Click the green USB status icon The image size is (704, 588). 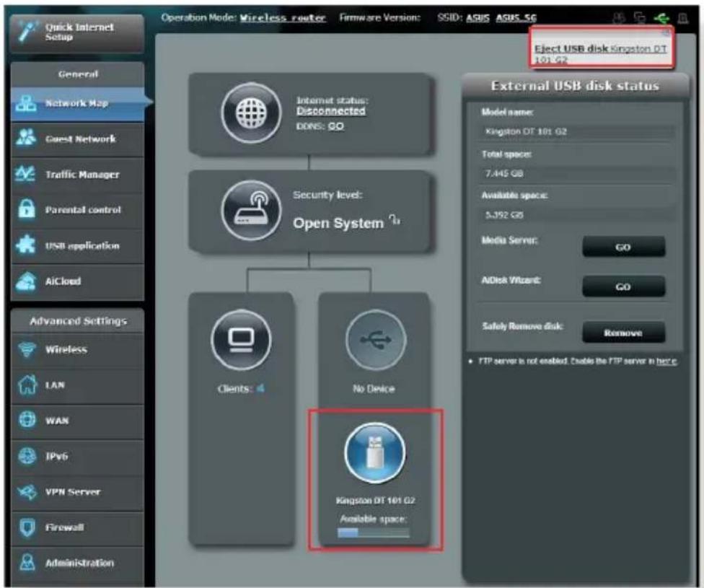(x=661, y=18)
